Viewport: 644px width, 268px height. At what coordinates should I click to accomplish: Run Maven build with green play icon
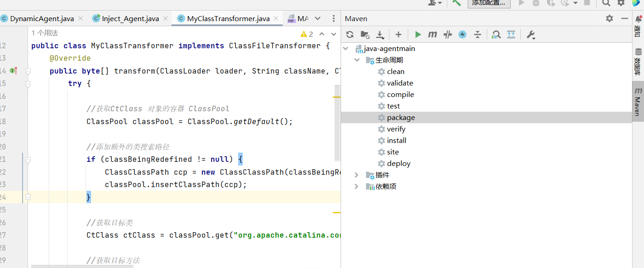tap(418, 34)
